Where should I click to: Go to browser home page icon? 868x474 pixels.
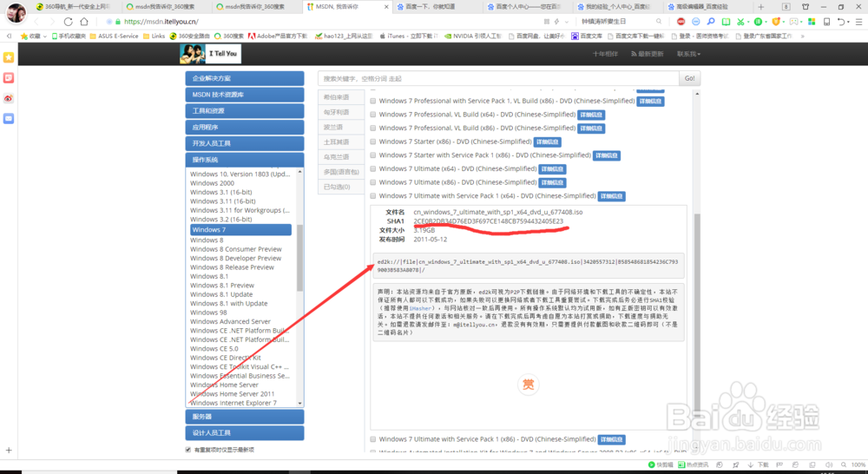click(x=84, y=22)
